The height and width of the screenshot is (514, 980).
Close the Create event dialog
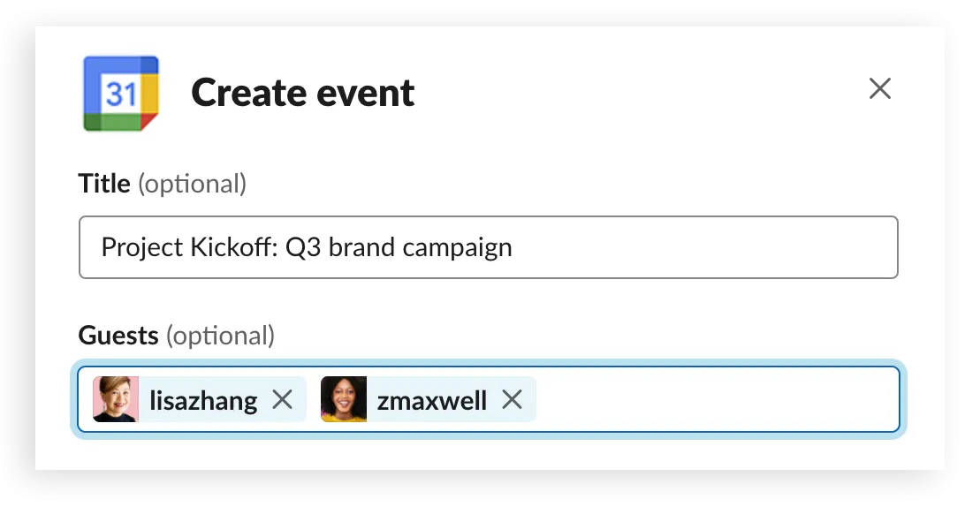pyautogui.click(x=879, y=88)
